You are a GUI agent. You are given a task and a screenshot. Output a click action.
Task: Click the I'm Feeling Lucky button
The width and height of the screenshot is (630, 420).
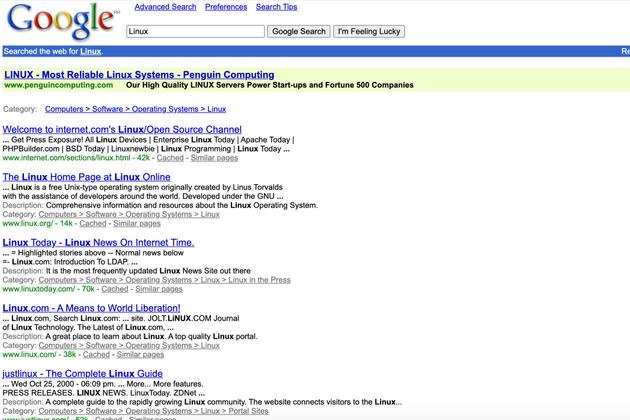pos(369,31)
